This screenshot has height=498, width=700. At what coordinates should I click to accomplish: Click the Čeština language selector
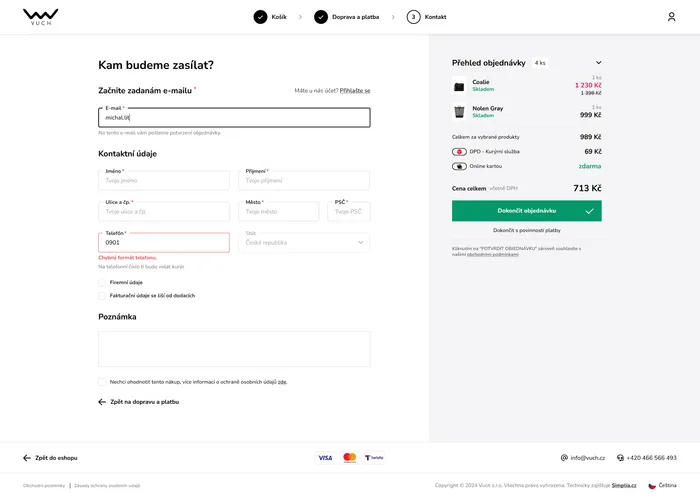(667, 486)
